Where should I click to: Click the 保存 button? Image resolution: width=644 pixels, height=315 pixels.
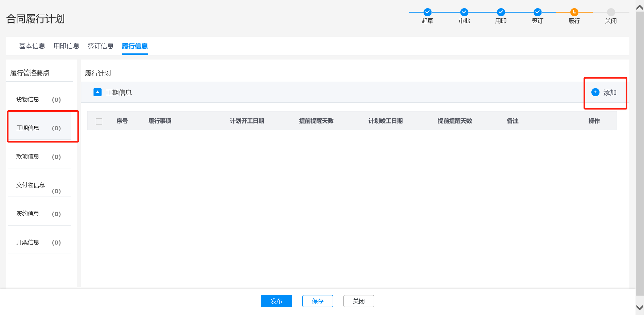point(318,301)
